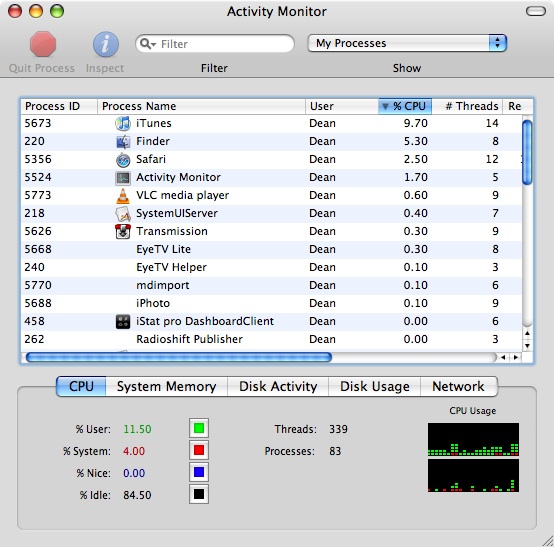This screenshot has height=547, width=554.
Task: Click process ID 5673
Action: tap(38, 123)
